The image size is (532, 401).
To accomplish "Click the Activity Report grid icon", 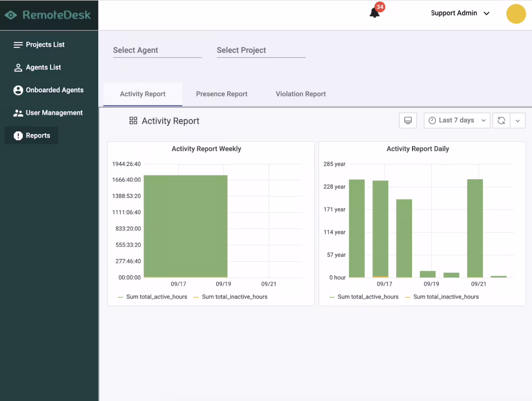I will tap(134, 121).
